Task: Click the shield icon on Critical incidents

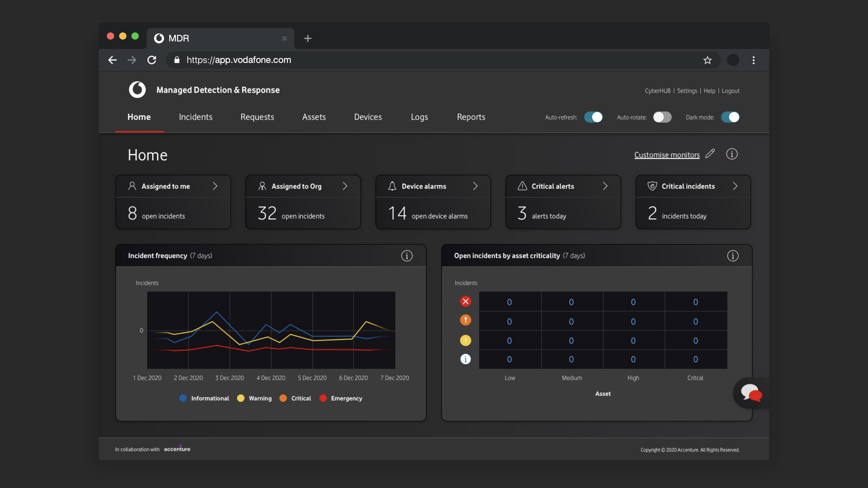Action: (652, 186)
